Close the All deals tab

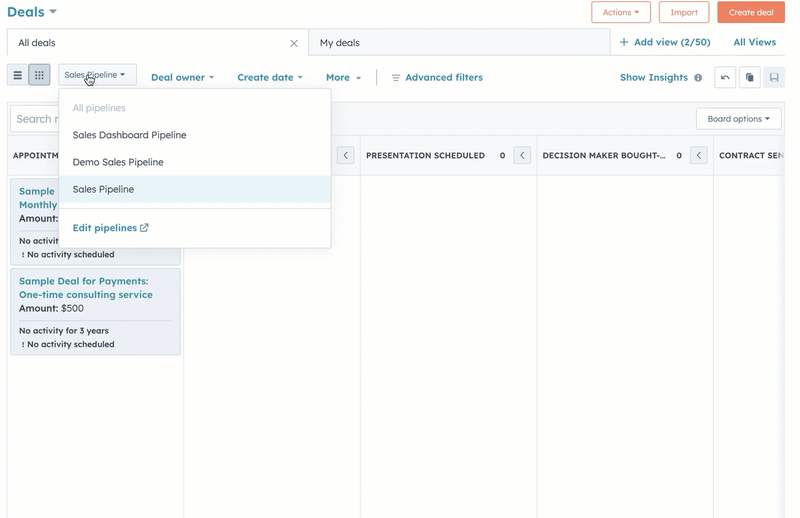pyautogui.click(x=294, y=43)
